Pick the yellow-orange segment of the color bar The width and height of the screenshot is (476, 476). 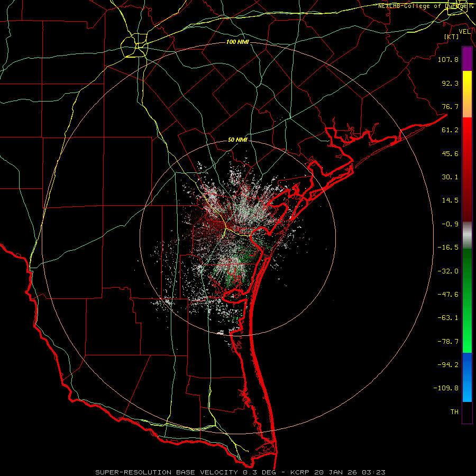coord(467,94)
